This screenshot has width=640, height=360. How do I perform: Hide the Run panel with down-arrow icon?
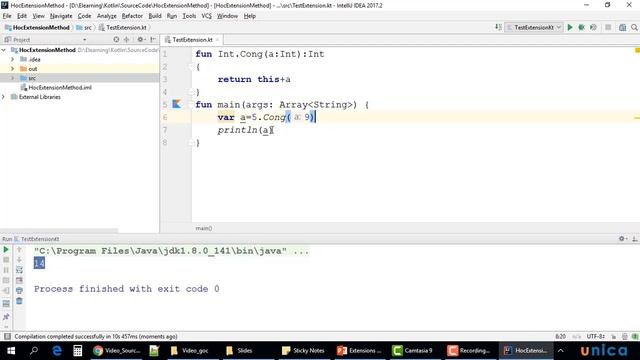tap(635, 239)
